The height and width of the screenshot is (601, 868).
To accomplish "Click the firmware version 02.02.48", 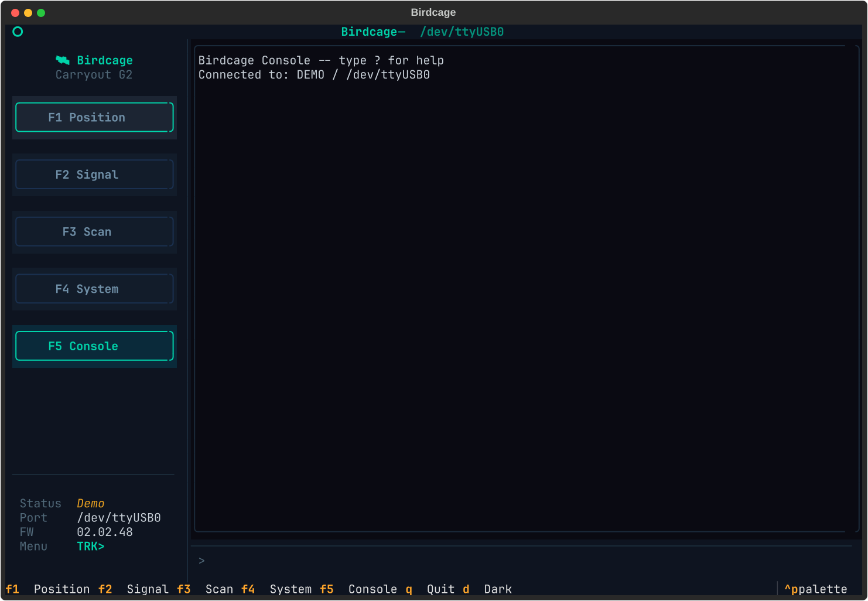I will [x=105, y=532].
